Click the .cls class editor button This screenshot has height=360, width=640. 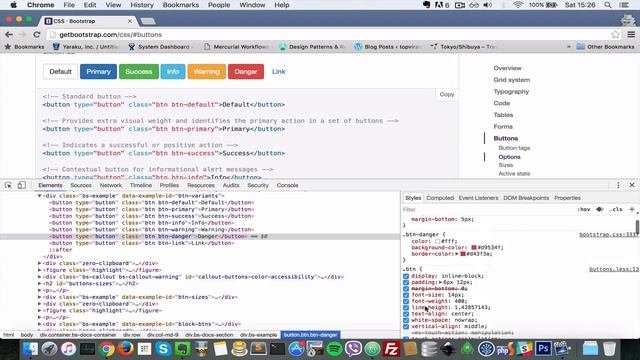click(x=616, y=209)
